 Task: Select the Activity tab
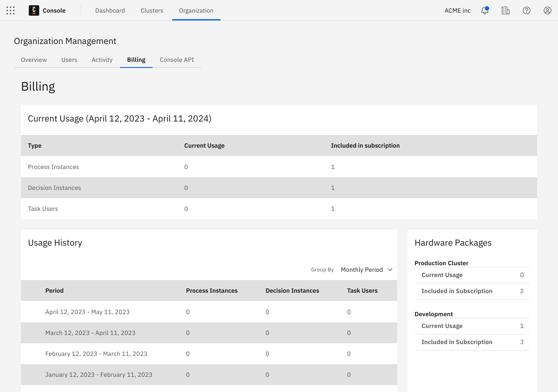[102, 60]
